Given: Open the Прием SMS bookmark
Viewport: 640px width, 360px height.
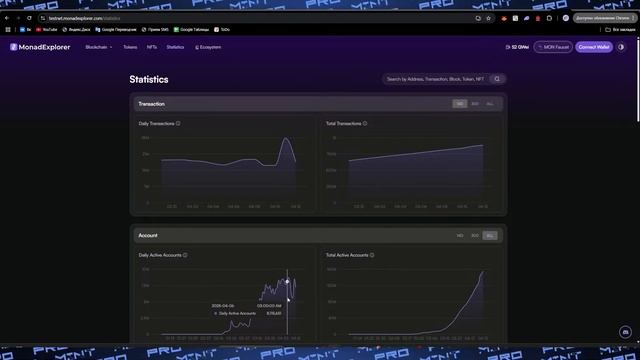Looking at the screenshot, I should [x=155, y=29].
